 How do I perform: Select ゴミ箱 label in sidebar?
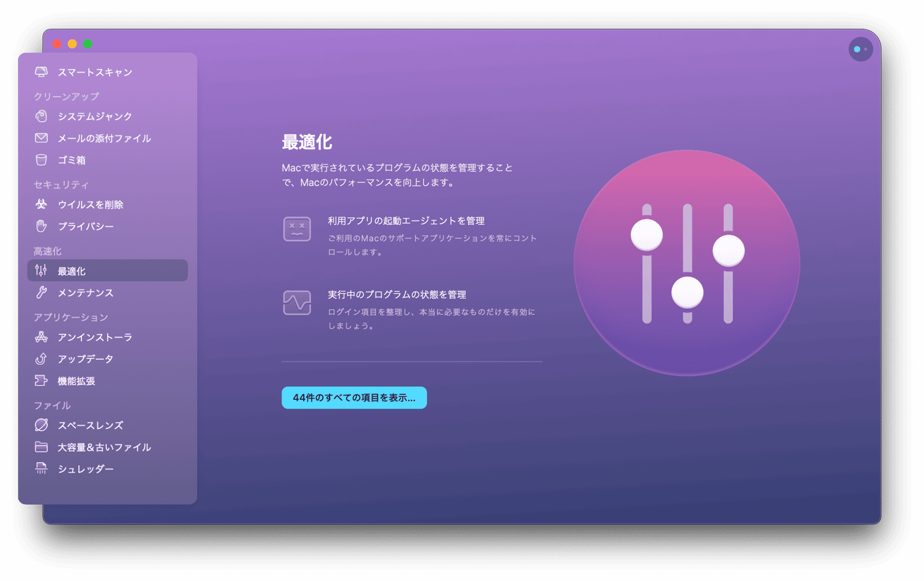click(71, 160)
